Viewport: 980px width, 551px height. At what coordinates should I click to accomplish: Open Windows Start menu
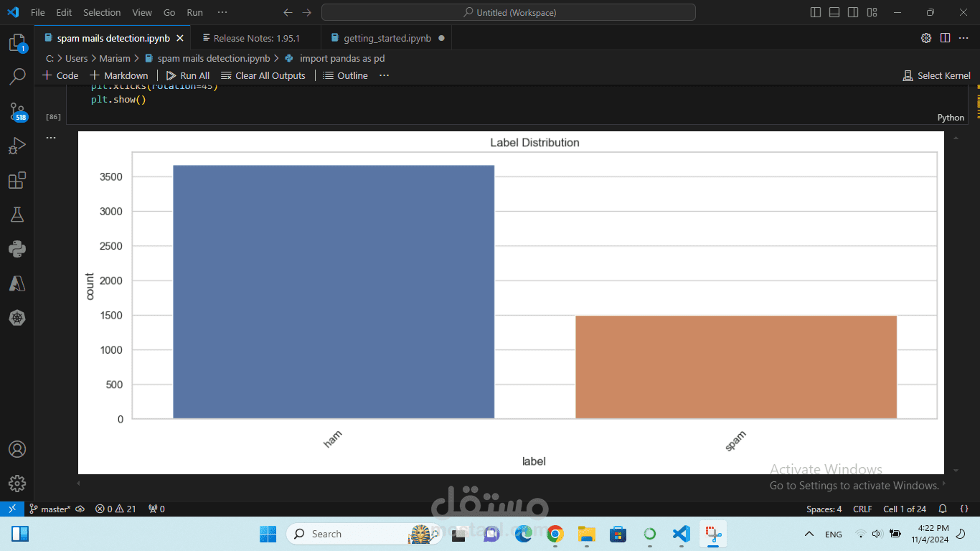click(268, 534)
